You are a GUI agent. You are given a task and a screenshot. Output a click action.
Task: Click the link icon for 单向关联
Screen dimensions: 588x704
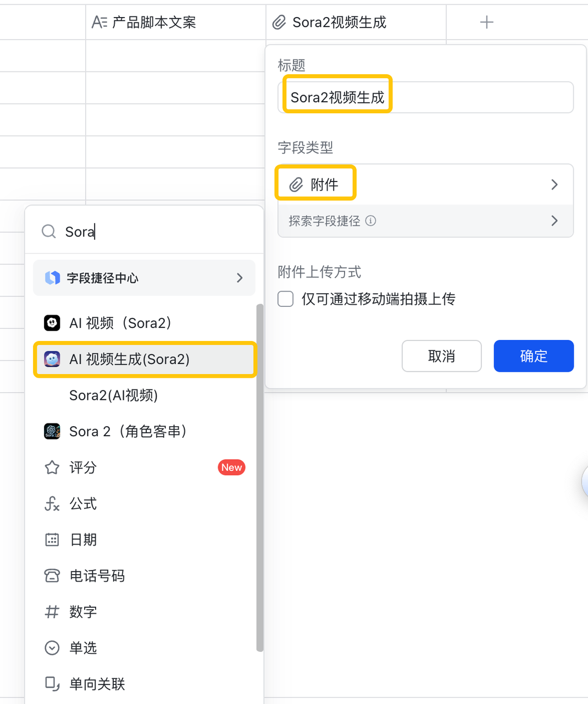(x=52, y=684)
